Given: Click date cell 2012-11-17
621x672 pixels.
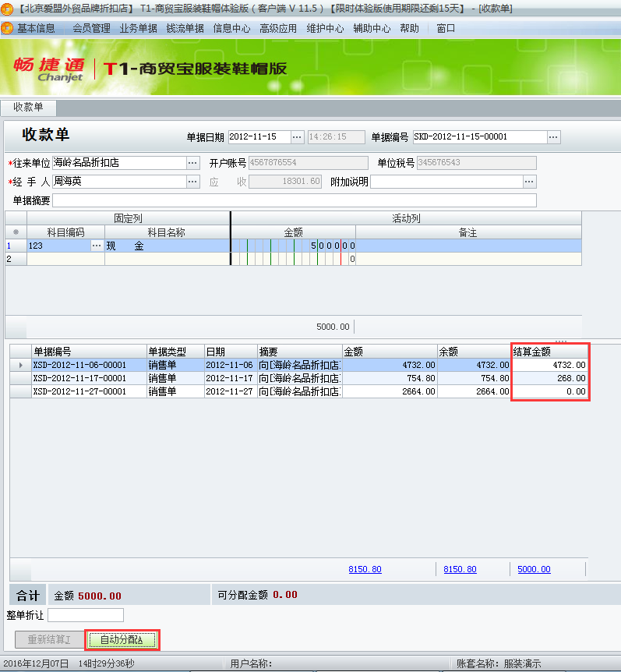Looking at the screenshot, I should pyautogui.click(x=231, y=378).
